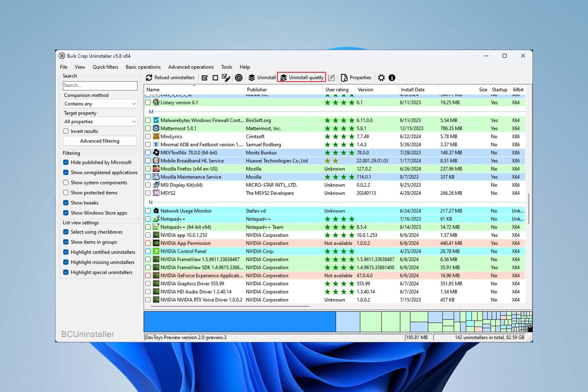Click the Invert selection checkbox-pencil toolbar icon
588x392 pixels.
(226, 78)
